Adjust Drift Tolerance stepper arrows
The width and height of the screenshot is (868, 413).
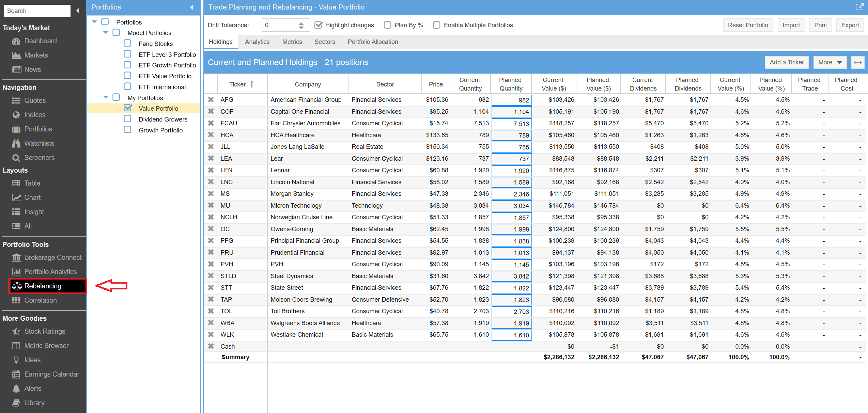[301, 25]
